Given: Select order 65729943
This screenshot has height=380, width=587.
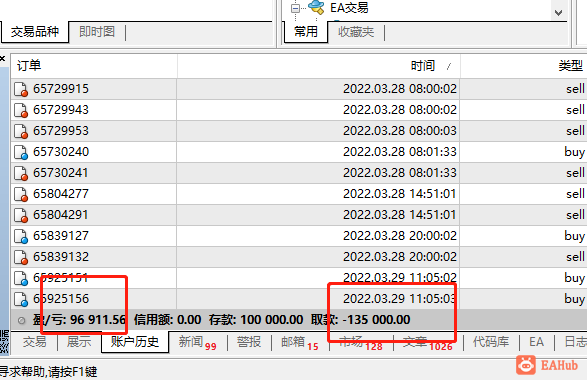Looking at the screenshot, I should [x=61, y=110].
